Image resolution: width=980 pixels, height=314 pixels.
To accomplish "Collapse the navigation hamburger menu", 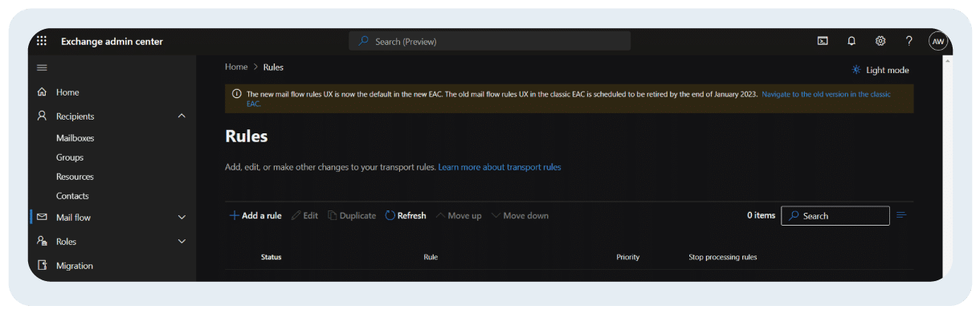I will 42,67.
